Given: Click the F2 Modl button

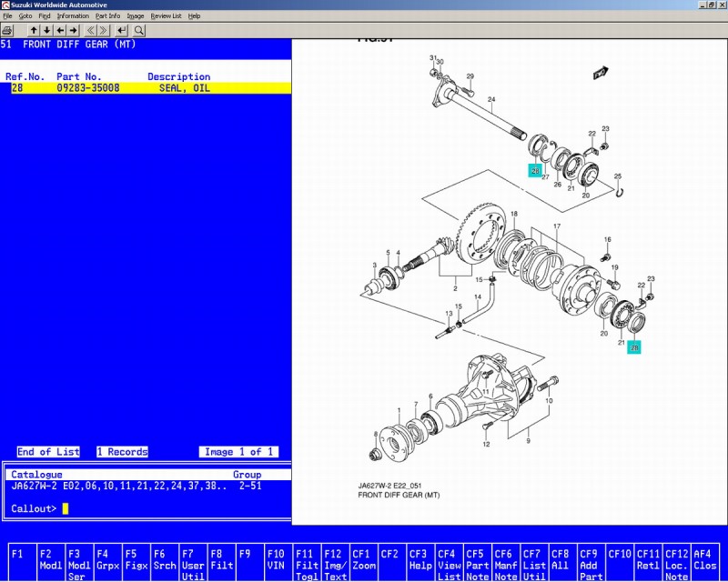Looking at the screenshot, I should (x=51, y=562).
